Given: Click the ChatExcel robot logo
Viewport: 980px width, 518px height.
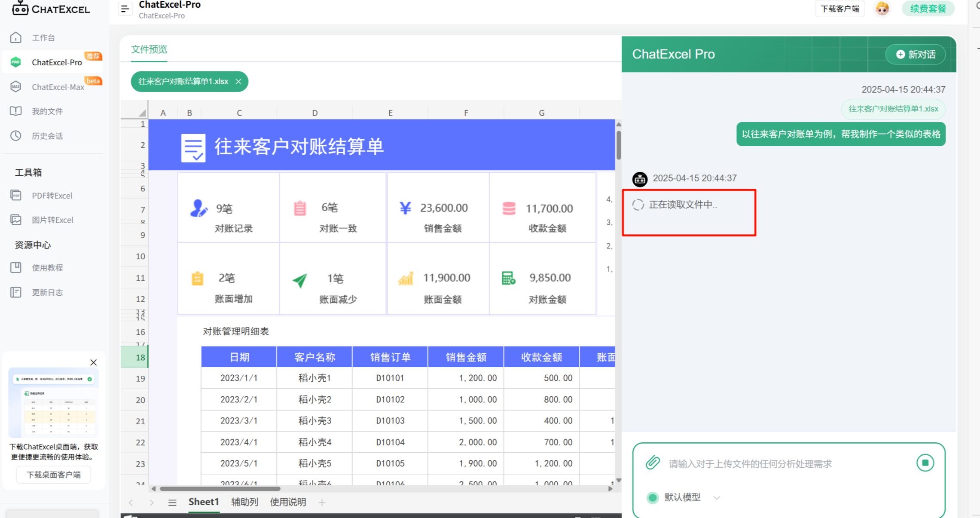Looking at the screenshot, I should (20, 8).
